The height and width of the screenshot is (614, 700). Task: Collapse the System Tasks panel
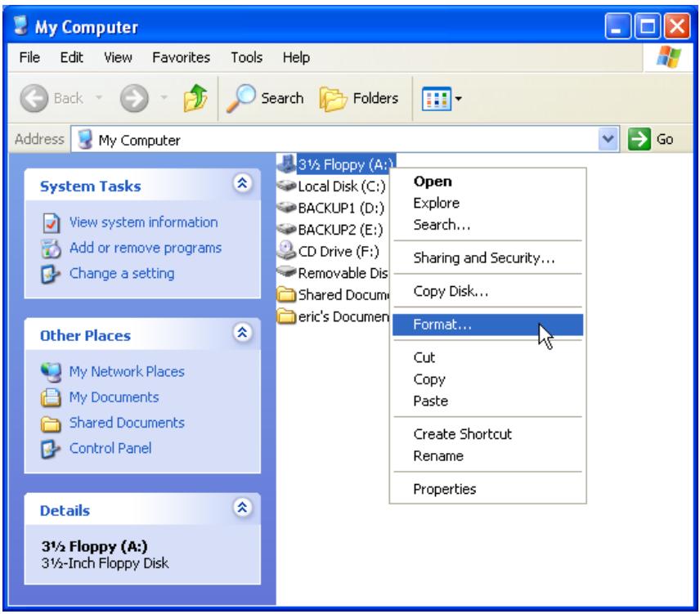(x=242, y=183)
